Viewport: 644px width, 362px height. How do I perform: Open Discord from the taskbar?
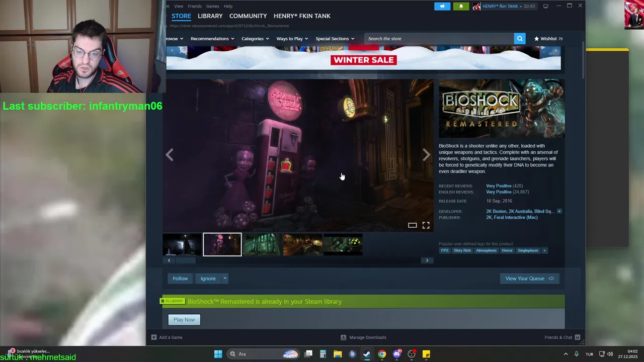(397, 354)
